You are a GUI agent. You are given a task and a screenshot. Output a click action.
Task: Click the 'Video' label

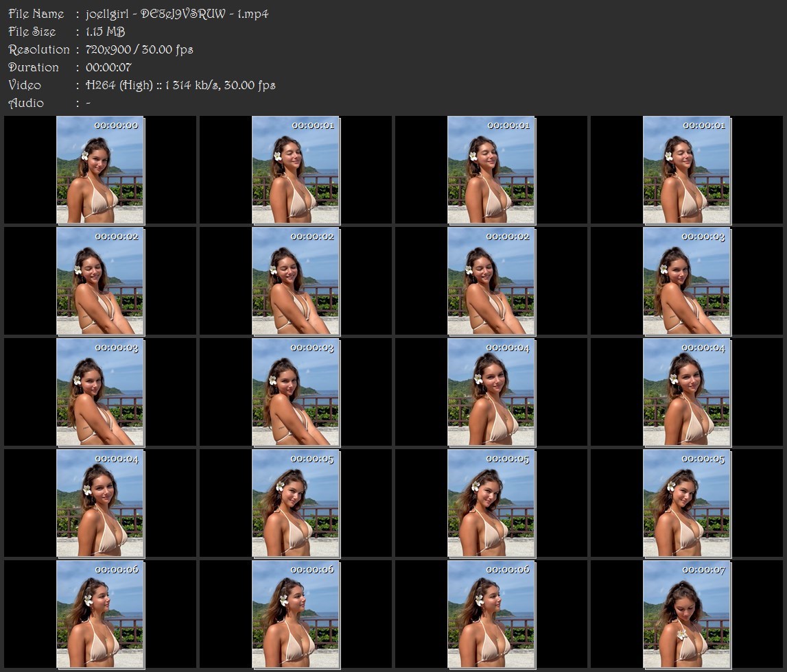point(25,85)
